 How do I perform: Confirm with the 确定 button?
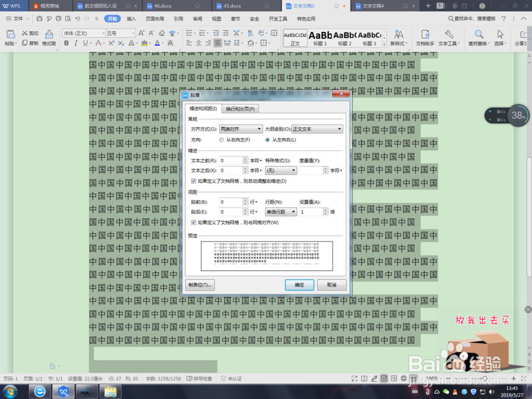[x=299, y=285]
